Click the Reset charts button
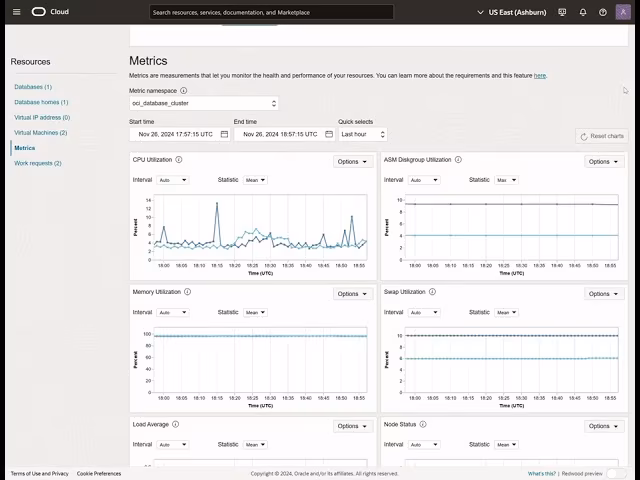The height and width of the screenshot is (480, 640). (x=602, y=136)
